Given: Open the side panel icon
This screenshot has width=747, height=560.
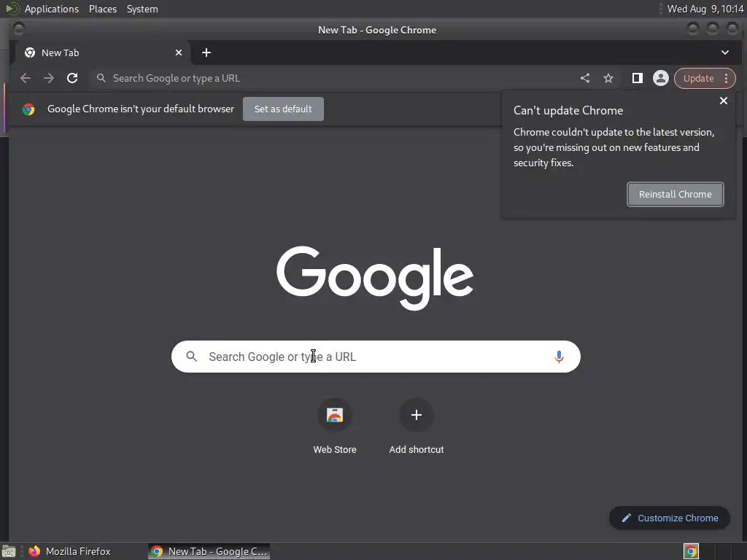Looking at the screenshot, I should click(638, 78).
